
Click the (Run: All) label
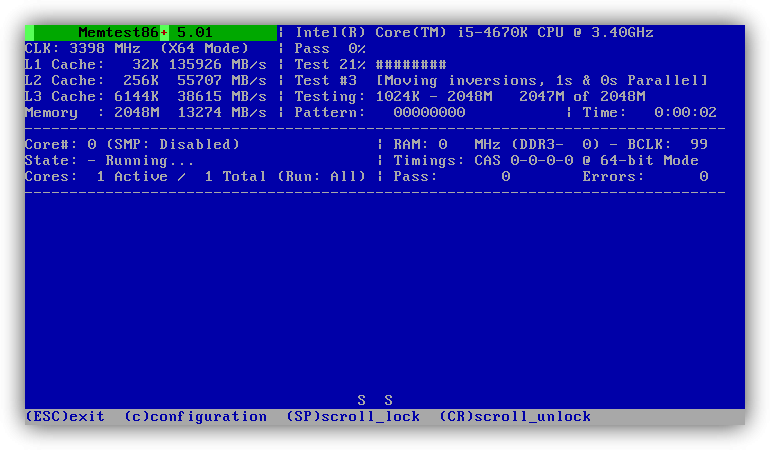tap(321, 176)
